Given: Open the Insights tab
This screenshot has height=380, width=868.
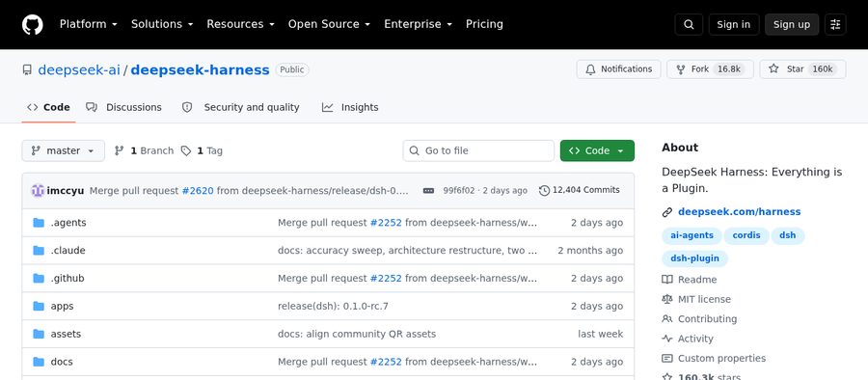Looking at the screenshot, I should [x=350, y=107].
